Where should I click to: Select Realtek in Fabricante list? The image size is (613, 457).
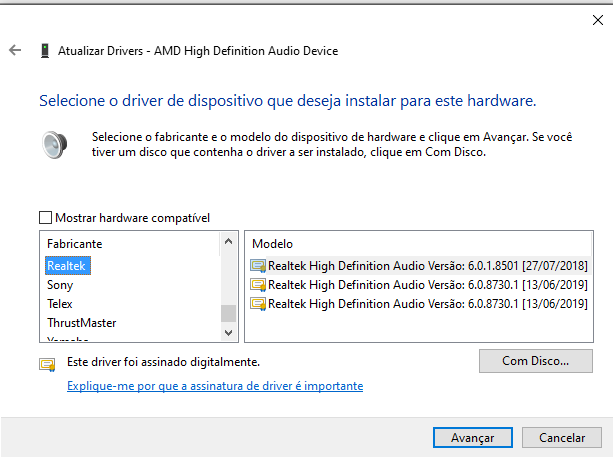[68, 266]
